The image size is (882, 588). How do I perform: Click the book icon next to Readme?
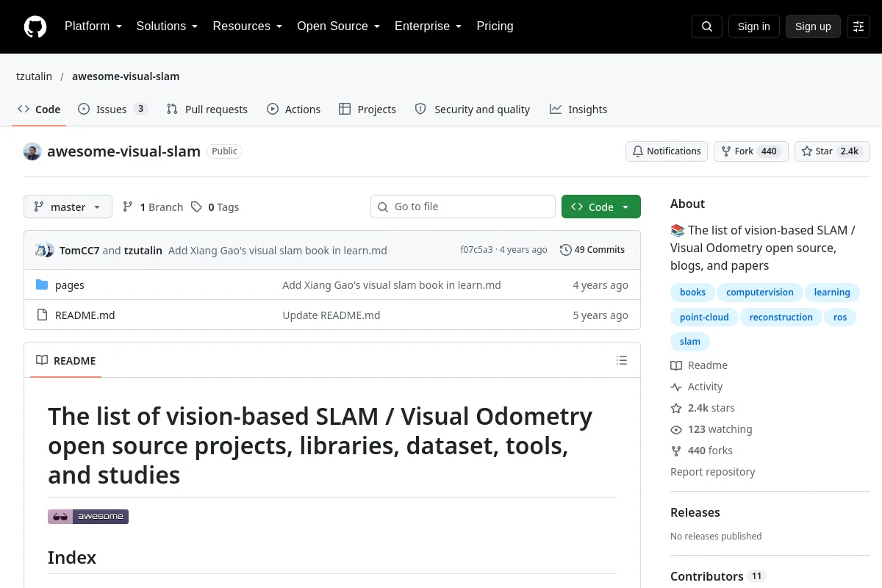click(x=676, y=365)
